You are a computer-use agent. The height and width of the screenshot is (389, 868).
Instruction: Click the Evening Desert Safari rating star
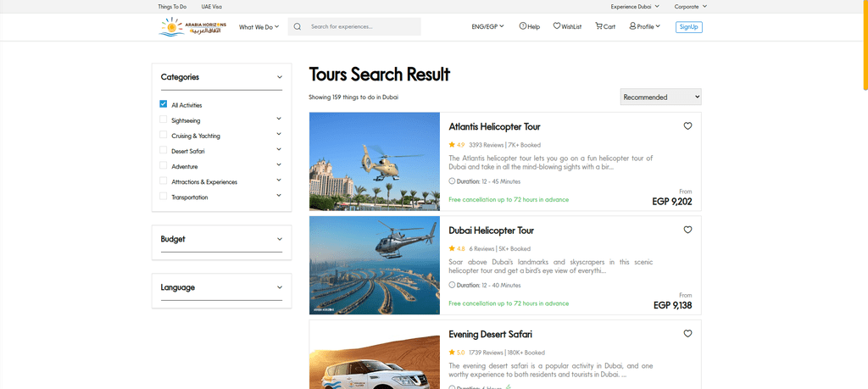tap(452, 353)
